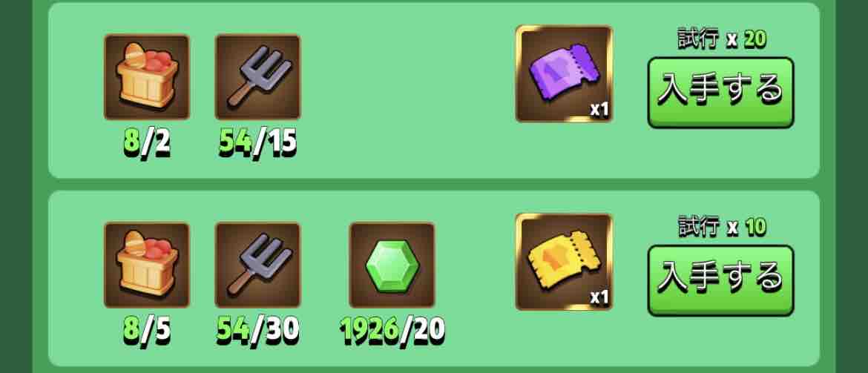Viewport: 868px width, 373px height.
Task: Tap the 試行 x 20 attempts label
Action: coord(722,39)
